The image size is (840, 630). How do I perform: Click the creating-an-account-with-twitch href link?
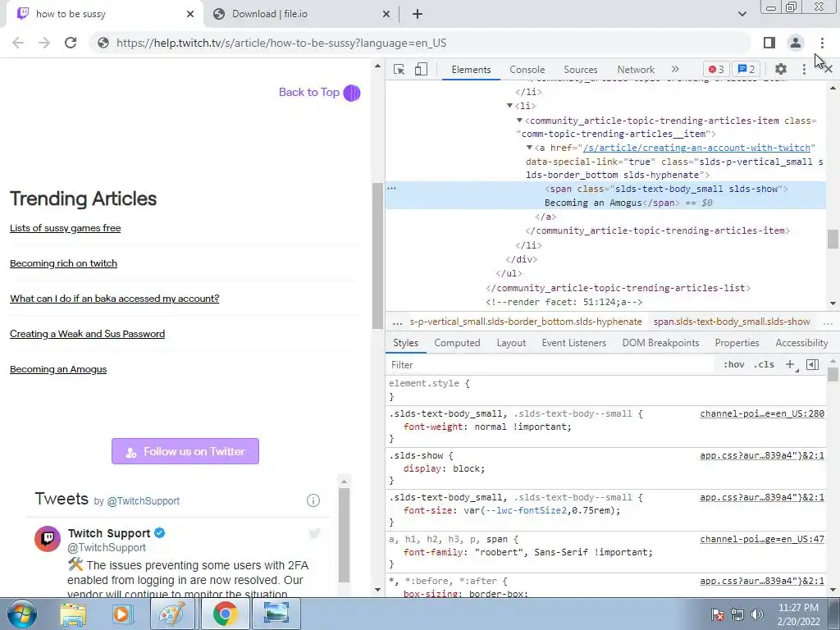[x=696, y=148]
